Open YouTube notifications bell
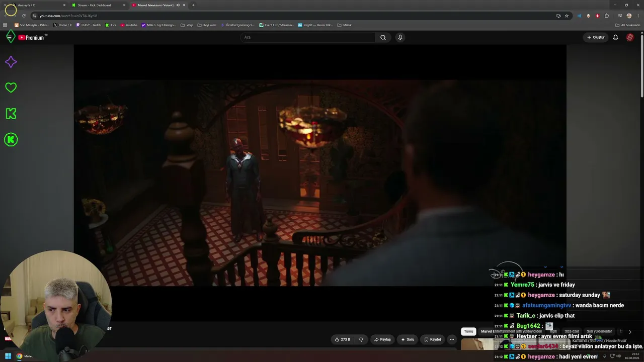 pyautogui.click(x=615, y=37)
